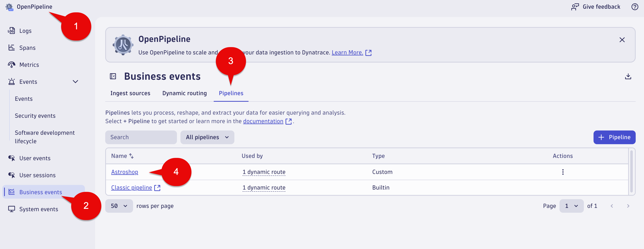
Task: Open Spans in the sidebar
Action: 27,48
